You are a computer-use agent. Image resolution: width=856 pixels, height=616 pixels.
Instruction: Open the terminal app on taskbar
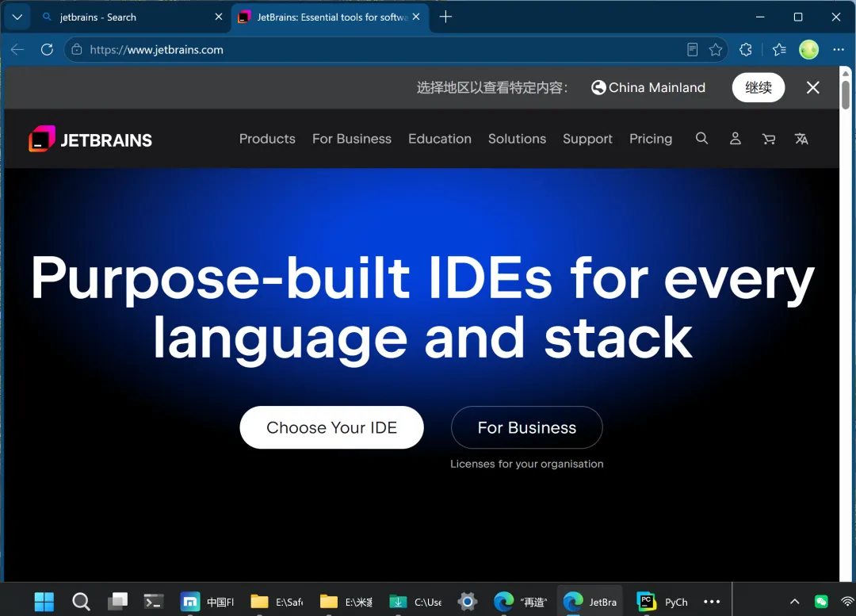(154, 602)
